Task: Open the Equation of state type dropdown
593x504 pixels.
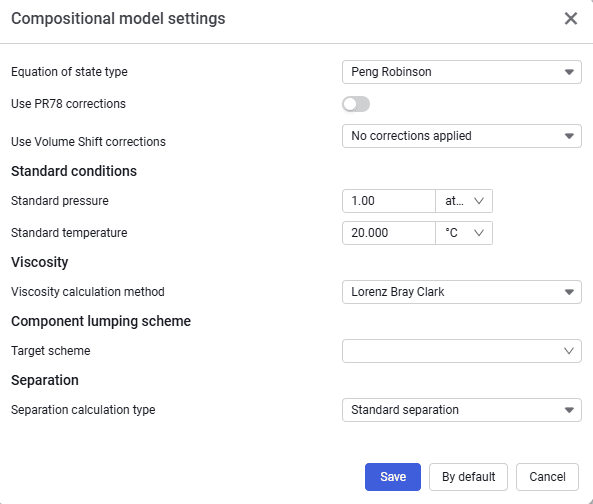Action: 462,72
